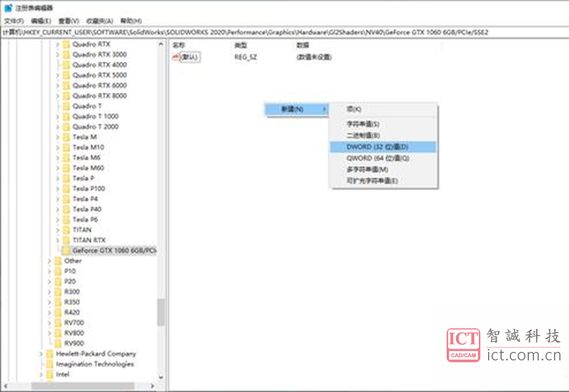This screenshot has height=392, width=569.
Task: Click the P10 folder icon
Action: (x=58, y=271)
